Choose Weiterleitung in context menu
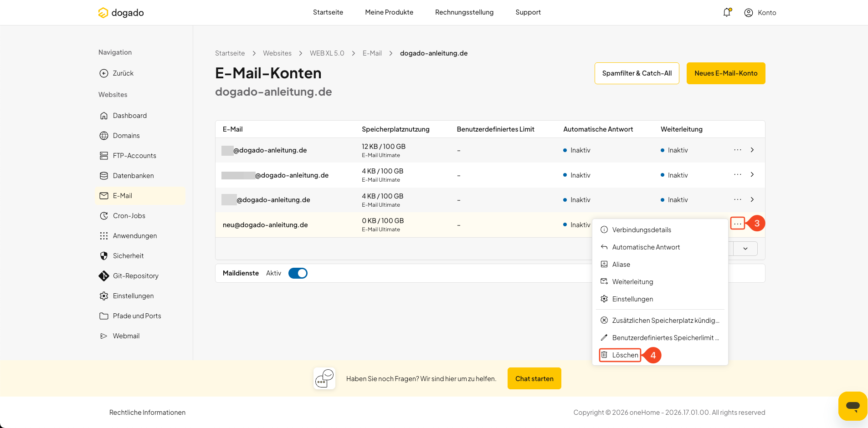This screenshot has width=868, height=428. [660, 282]
